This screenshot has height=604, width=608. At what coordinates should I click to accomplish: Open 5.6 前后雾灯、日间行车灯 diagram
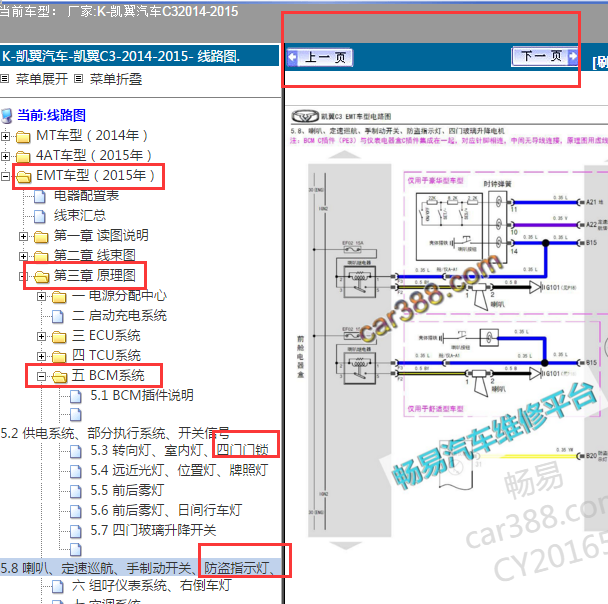click(x=166, y=511)
